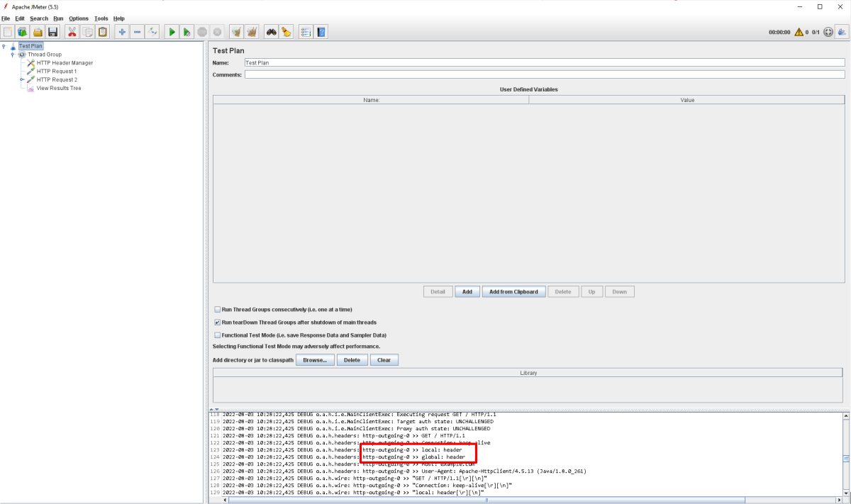Click Browse... classpath button
The width and height of the screenshot is (851, 504).
pyautogui.click(x=315, y=360)
